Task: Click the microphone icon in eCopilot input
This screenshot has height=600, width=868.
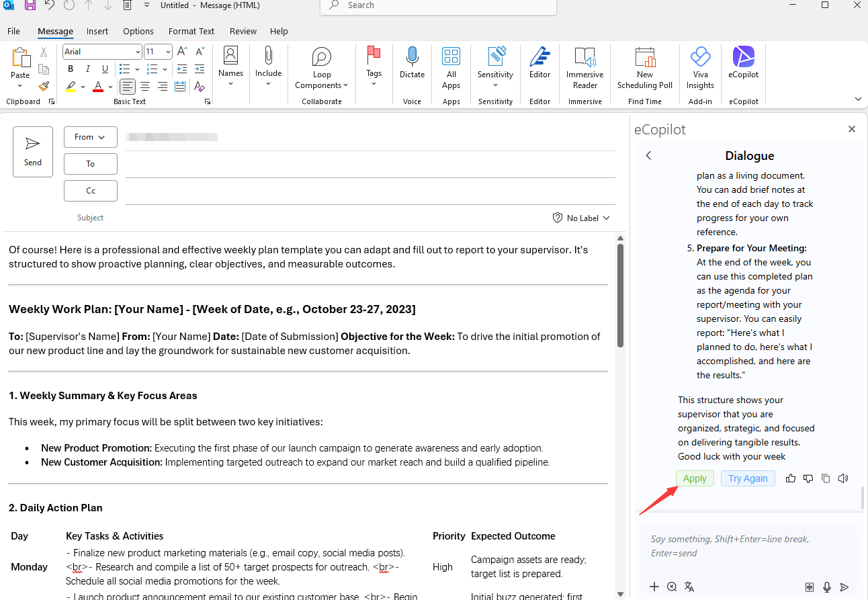Action: tap(827, 587)
